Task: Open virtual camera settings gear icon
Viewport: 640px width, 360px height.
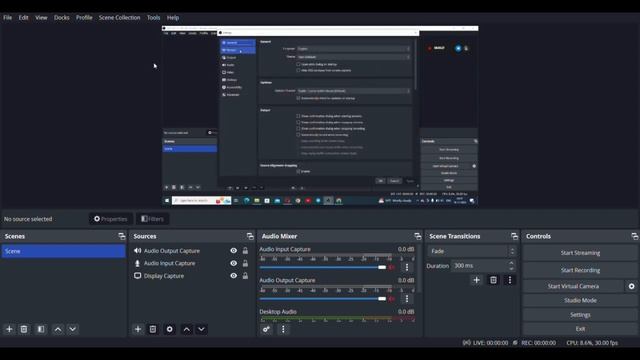Action: tap(631, 286)
